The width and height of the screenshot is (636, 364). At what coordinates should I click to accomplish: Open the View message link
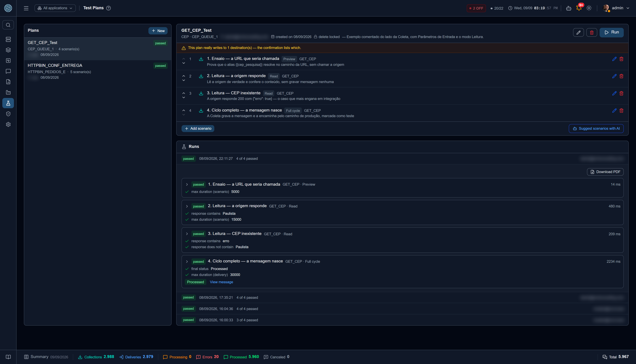tap(221, 282)
